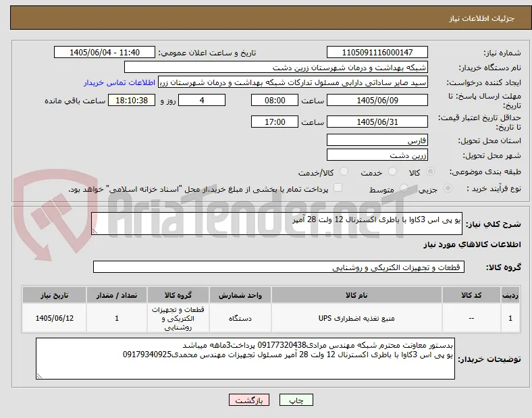Click the شماره نیاز field 1105091116000147

[x=377, y=52]
